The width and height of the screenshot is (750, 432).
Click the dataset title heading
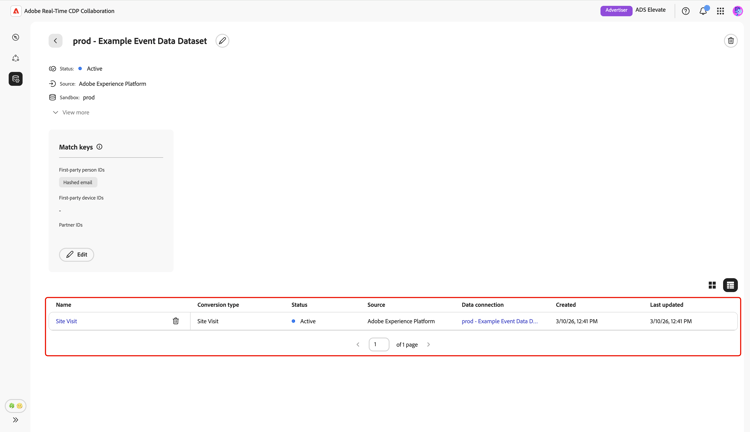(x=140, y=41)
